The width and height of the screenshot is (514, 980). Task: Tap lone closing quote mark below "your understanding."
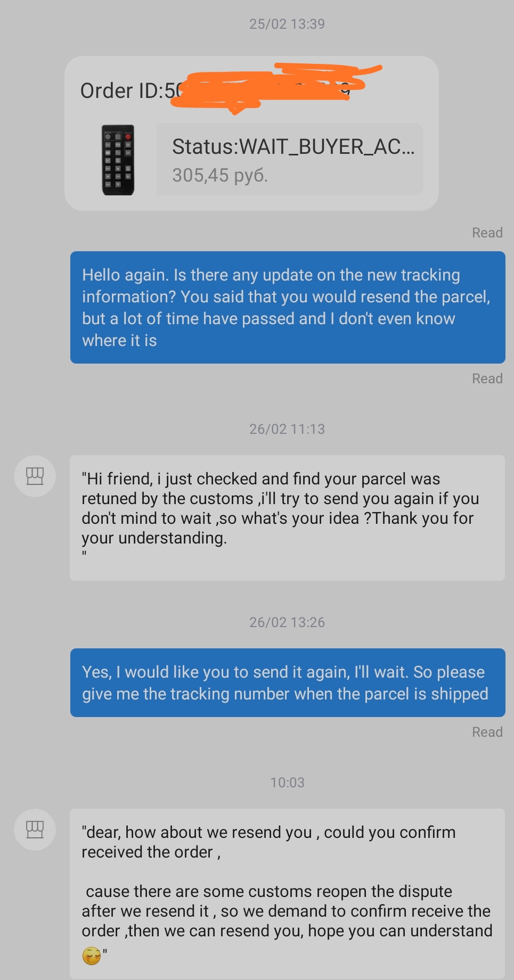[x=84, y=554]
